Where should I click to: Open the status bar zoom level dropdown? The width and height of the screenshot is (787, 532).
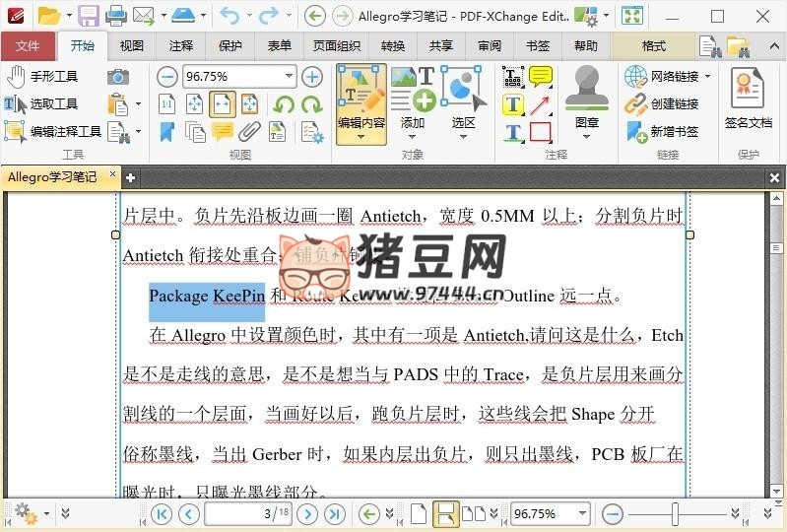point(582,513)
